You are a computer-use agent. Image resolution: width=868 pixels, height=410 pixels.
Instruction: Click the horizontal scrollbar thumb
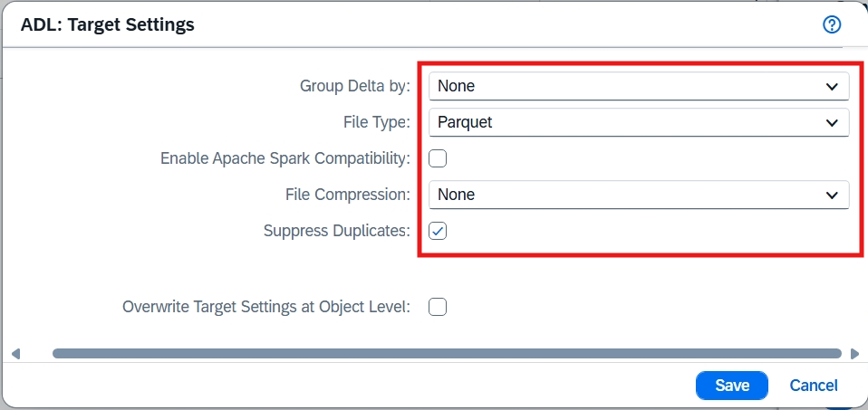point(446,354)
